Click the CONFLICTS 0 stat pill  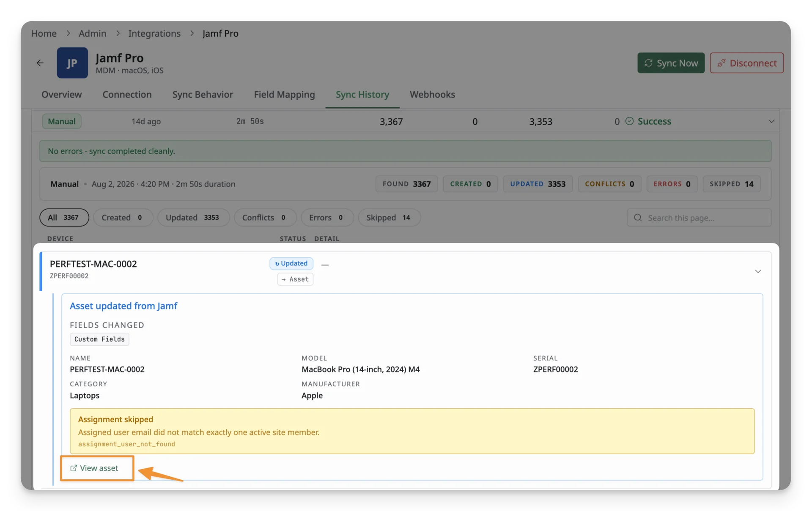click(609, 184)
